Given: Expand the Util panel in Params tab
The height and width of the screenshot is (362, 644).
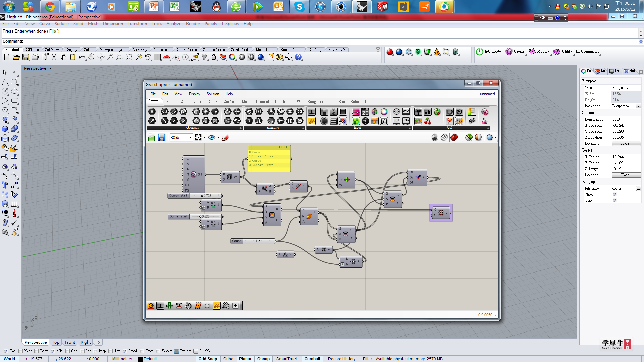Looking at the screenshot, I should [x=488, y=128].
